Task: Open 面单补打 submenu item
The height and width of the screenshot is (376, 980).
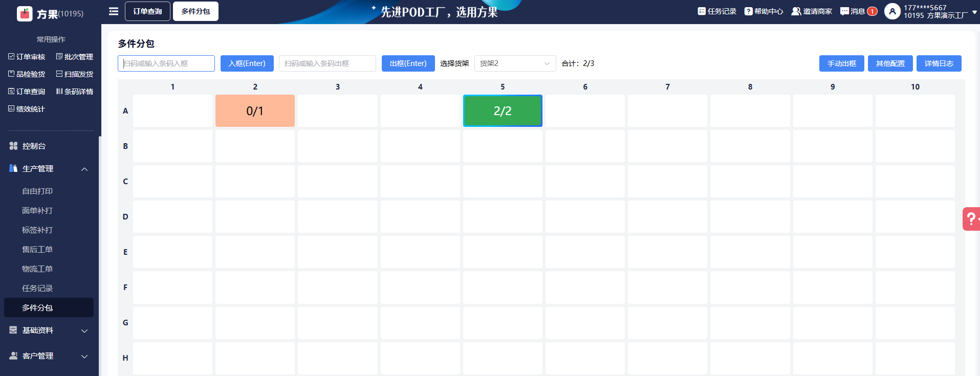Action: click(x=37, y=211)
